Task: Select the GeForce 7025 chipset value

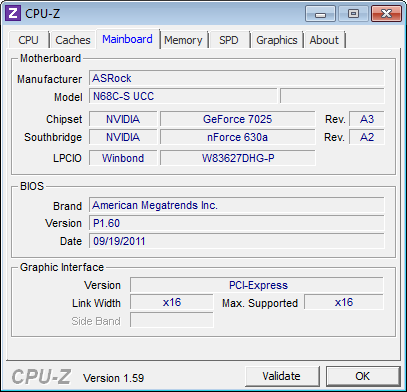Action: tap(237, 119)
